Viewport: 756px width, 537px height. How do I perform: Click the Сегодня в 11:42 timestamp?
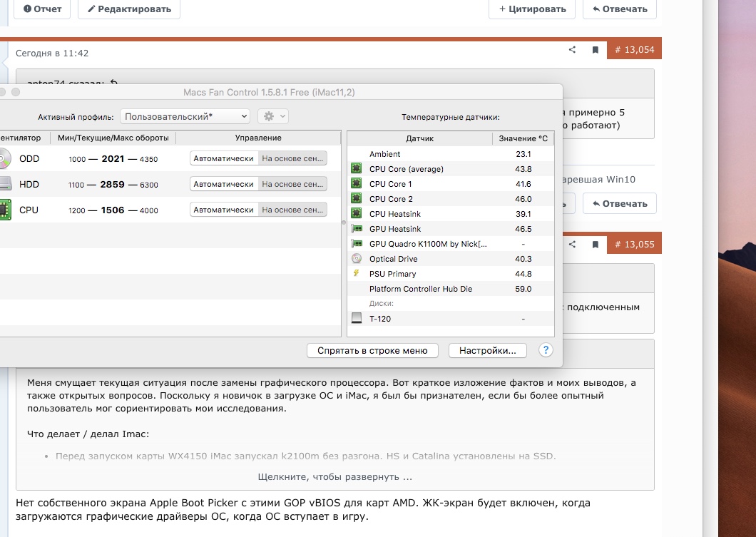click(x=52, y=53)
